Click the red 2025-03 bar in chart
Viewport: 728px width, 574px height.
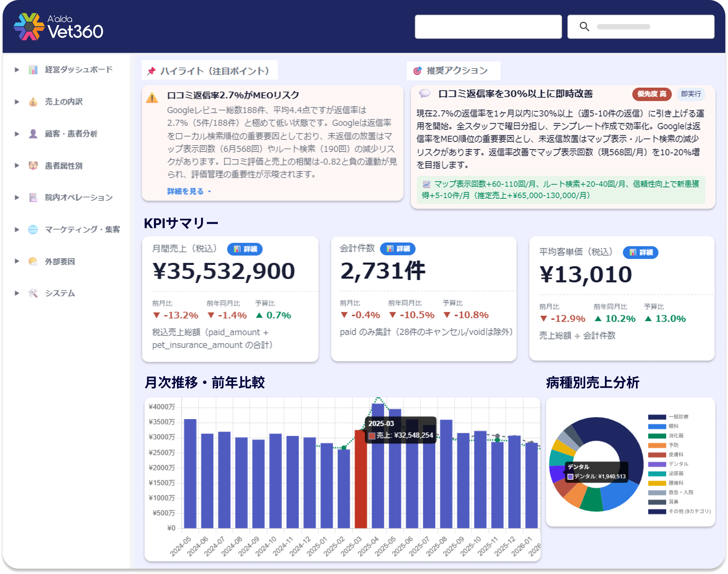360,480
